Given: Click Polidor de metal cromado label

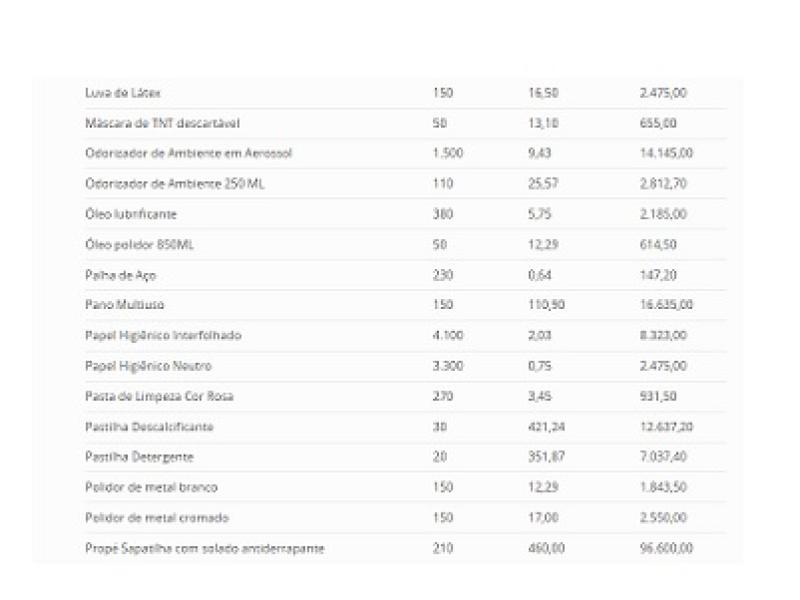Looking at the screenshot, I should [156, 518].
